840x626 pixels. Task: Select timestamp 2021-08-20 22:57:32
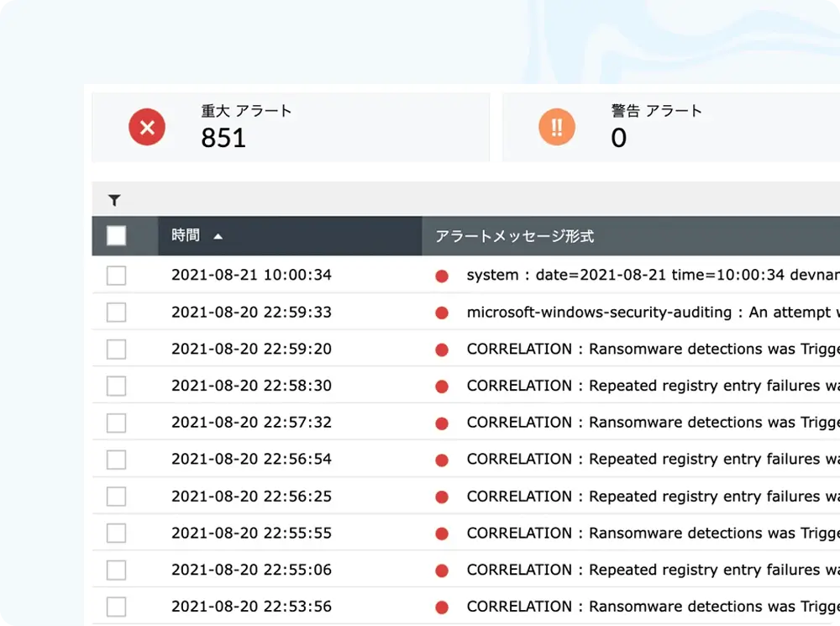[251, 423]
